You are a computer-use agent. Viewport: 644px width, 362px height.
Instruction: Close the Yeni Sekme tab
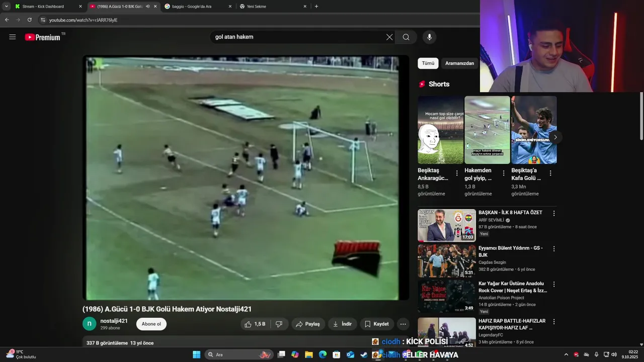tap(305, 7)
